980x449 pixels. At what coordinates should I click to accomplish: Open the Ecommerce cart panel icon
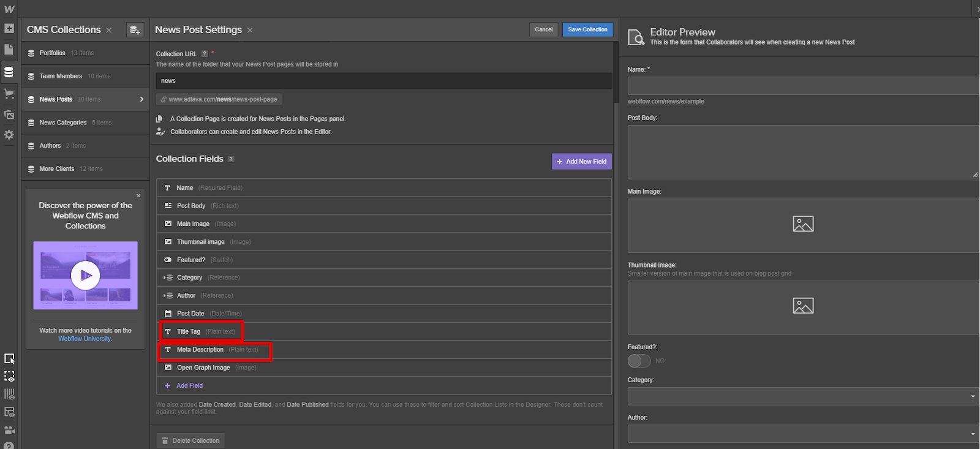pos(9,94)
